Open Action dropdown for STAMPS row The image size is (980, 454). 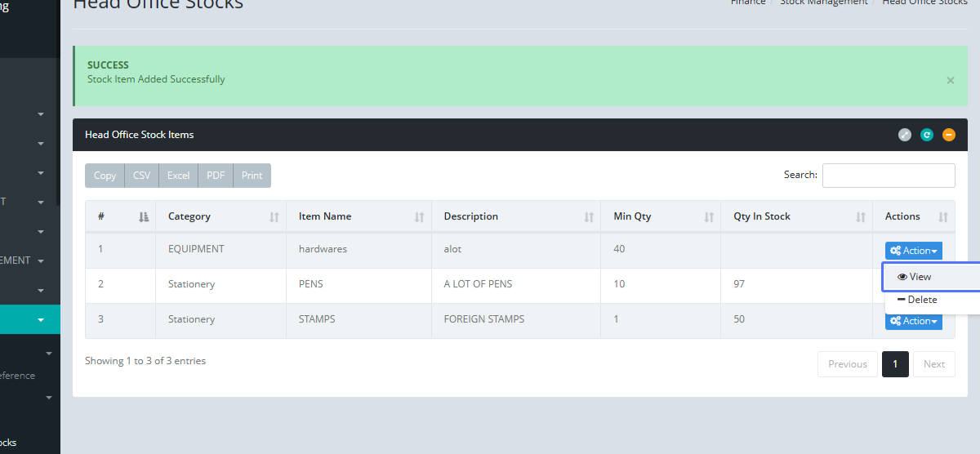(913, 321)
